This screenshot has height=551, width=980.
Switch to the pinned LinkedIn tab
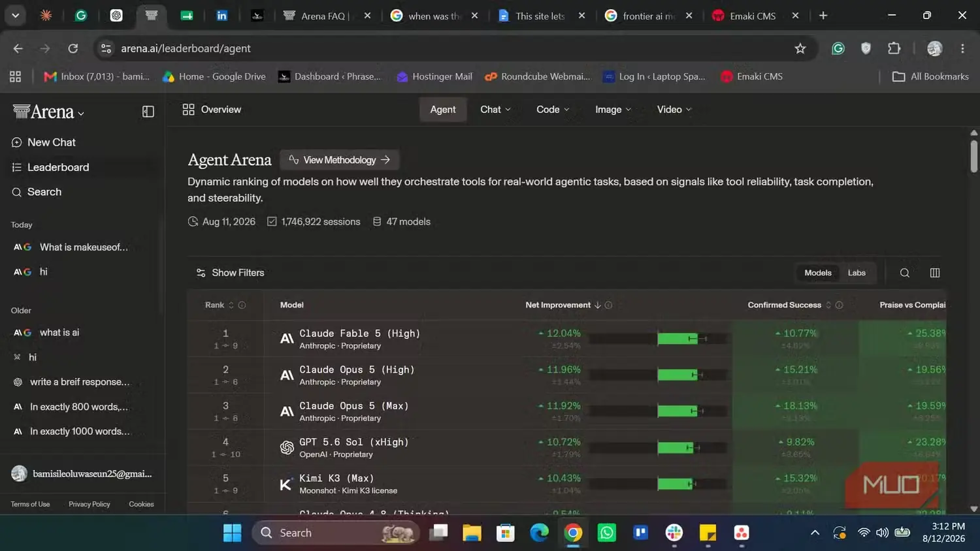pyautogui.click(x=222, y=16)
